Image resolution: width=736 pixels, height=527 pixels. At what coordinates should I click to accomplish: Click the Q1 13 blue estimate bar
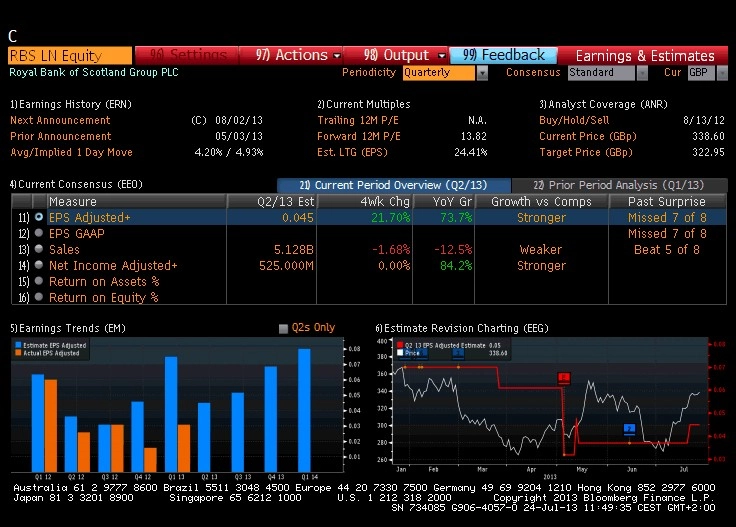pyautogui.click(x=171, y=414)
